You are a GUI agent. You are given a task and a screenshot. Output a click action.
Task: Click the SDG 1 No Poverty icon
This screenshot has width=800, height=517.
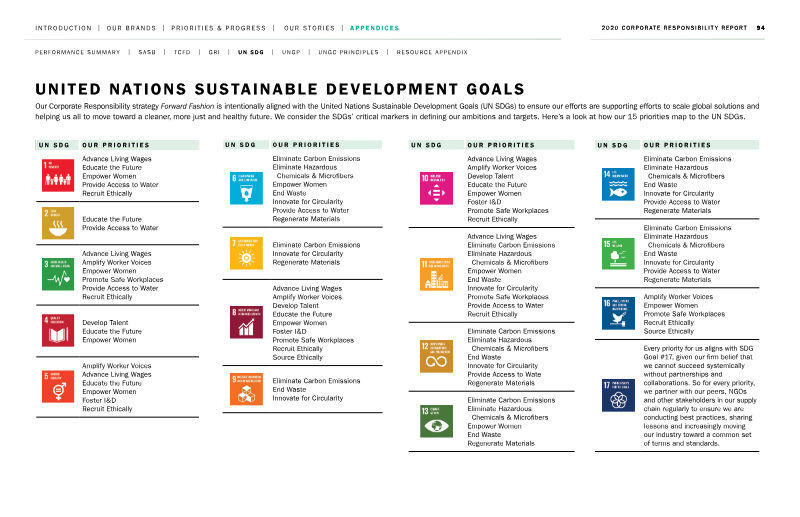[x=58, y=176]
